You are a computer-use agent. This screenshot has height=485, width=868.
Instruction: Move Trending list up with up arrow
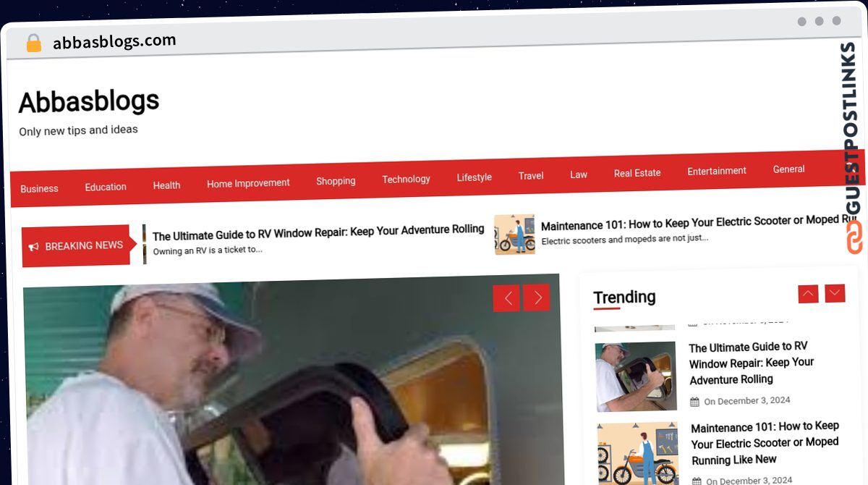809,293
